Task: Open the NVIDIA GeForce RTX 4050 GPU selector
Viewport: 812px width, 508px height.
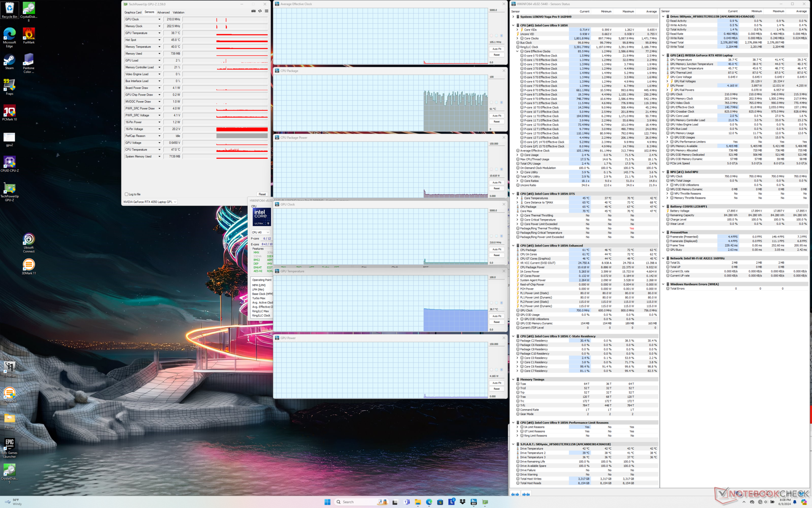Action: pyautogui.click(x=150, y=202)
